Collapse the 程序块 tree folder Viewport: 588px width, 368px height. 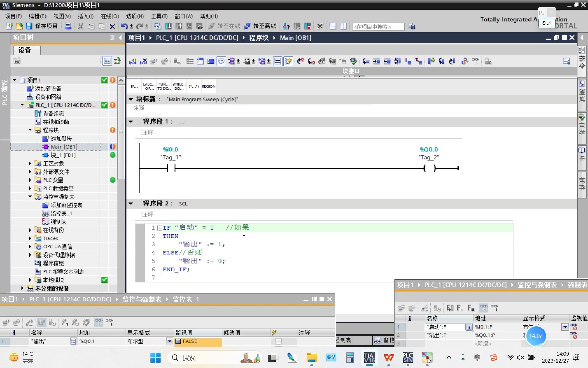30,130
